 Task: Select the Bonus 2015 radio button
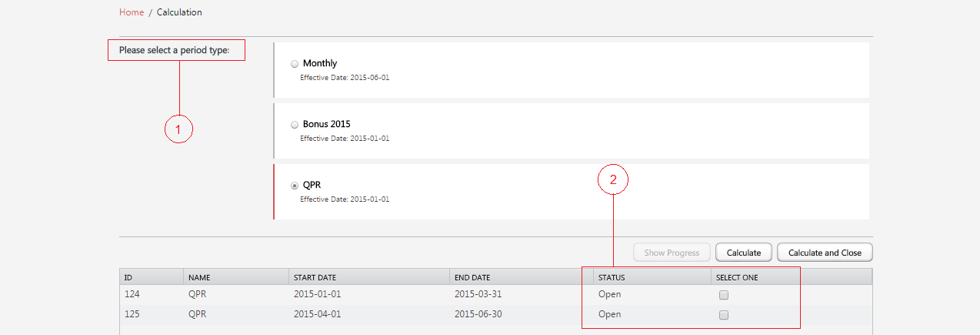(295, 124)
